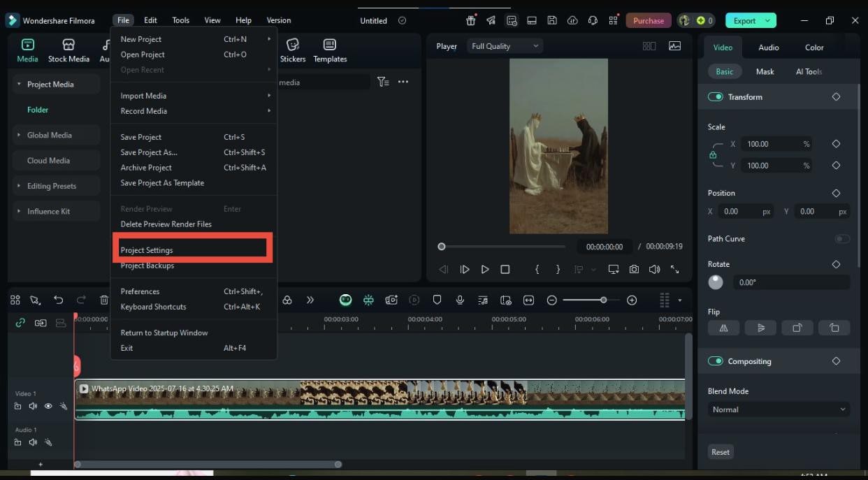Take a snapshot with the camera icon
868x480 pixels.
coord(634,269)
